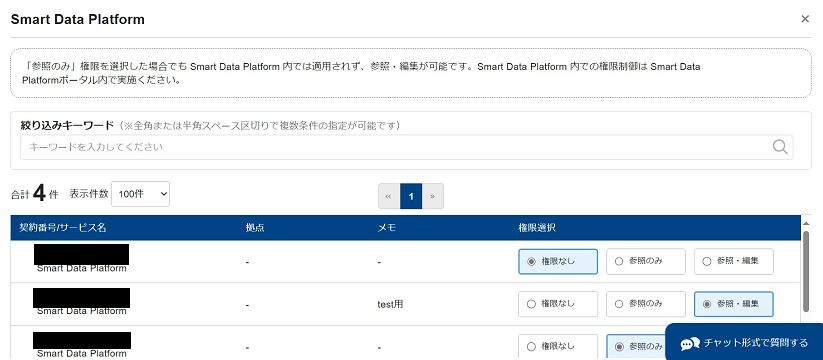Select 参照のみ for the test用 row
This screenshot has height=360, width=823.
coord(646,304)
